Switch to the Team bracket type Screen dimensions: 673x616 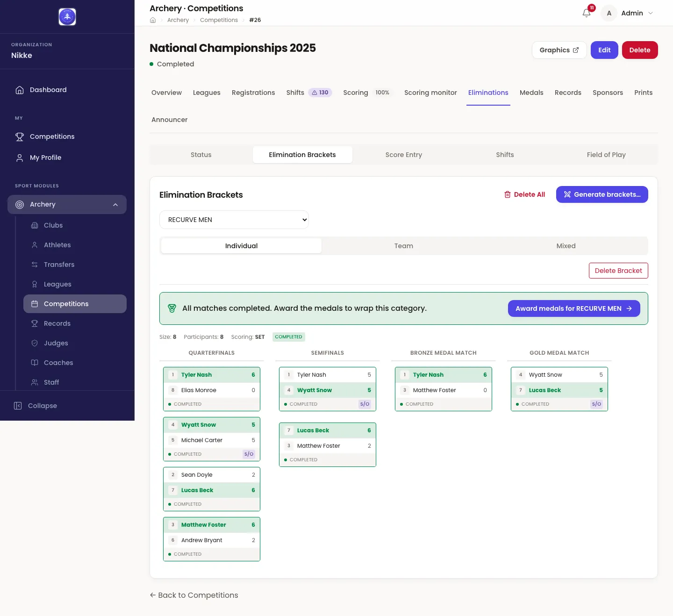[x=404, y=246]
